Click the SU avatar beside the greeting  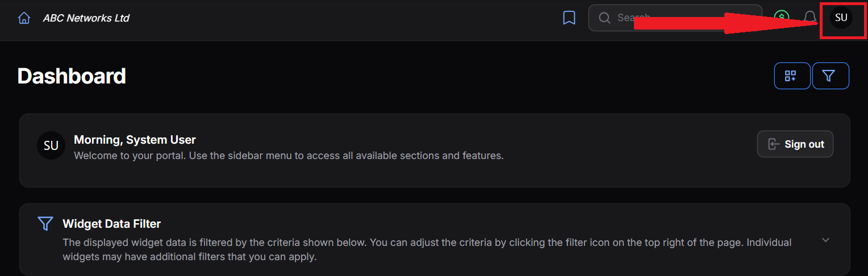(51, 145)
